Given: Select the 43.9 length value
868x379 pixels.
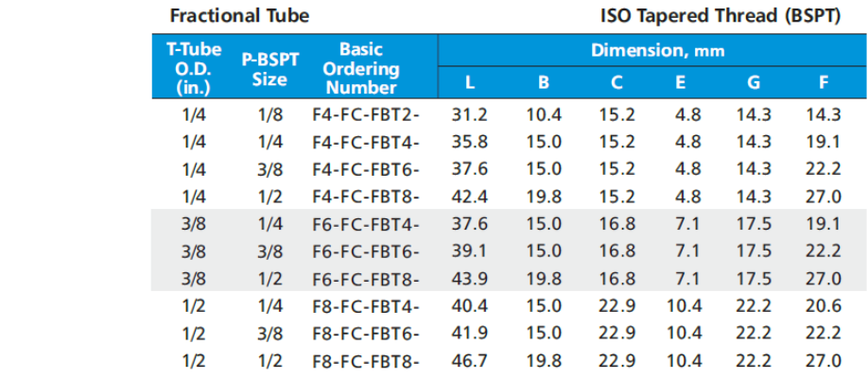Looking at the screenshot, I should pyautogui.click(x=470, y=280).
